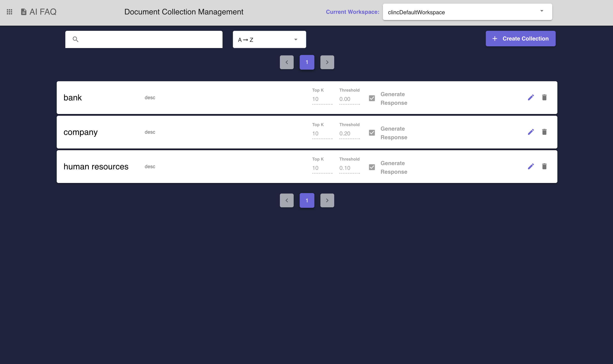Toggle Generate Response checkbox for bank
Viewport: 613px width, 364px height.
point(372,98)
